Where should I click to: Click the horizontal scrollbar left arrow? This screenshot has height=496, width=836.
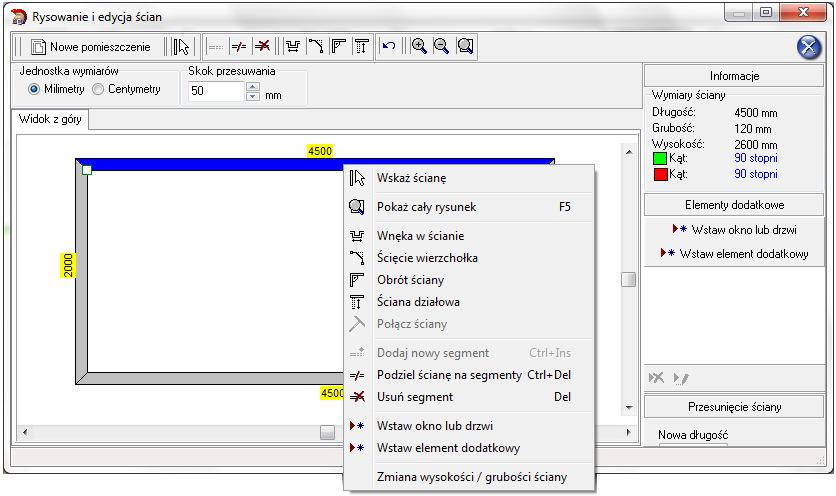point(25,433)
